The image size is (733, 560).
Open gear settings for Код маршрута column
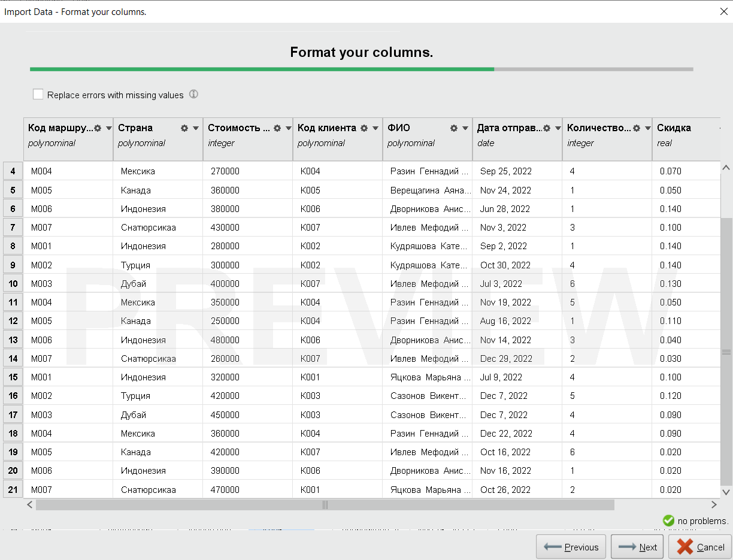click(x=98, y=128)
